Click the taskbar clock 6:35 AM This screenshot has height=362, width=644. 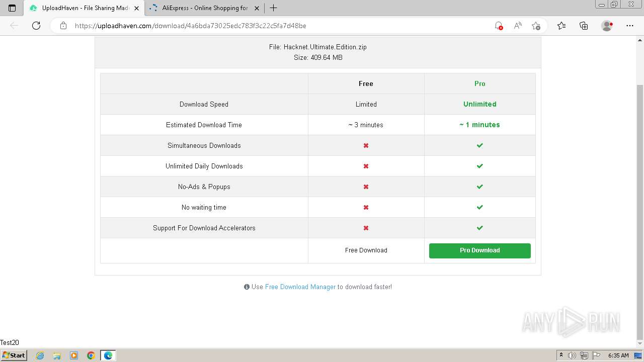(618, 355)
